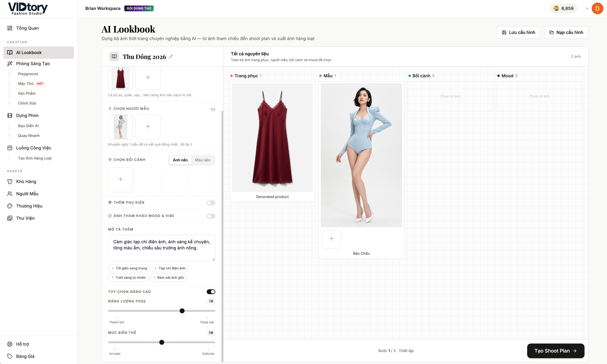Image resolution: width=607 pixels, height=364 pixels.
Task: Click the Người Mẫu people icon
Action: pyautogui.click(x=10, y=194)
